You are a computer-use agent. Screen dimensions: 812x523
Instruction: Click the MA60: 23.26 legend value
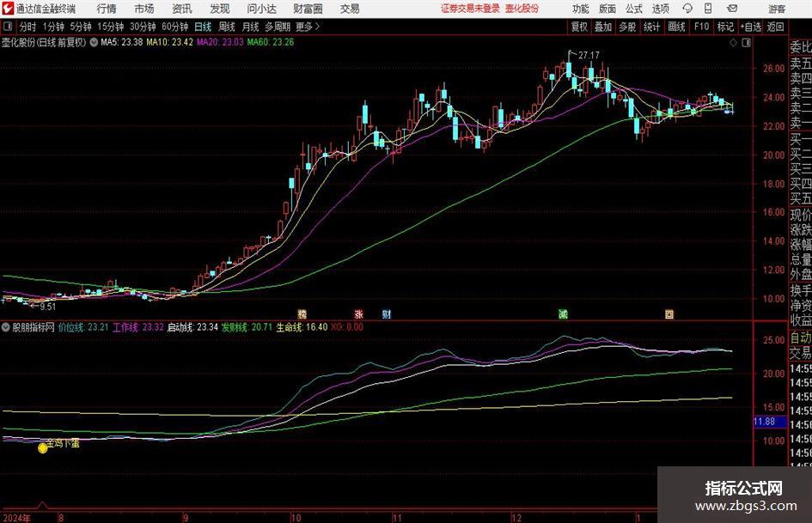click(271, 42)
